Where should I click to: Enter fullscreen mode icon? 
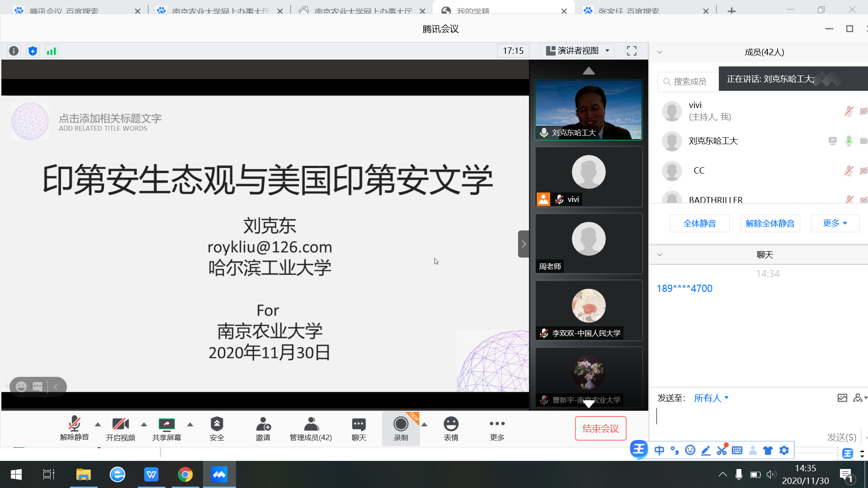pos(632,51)
